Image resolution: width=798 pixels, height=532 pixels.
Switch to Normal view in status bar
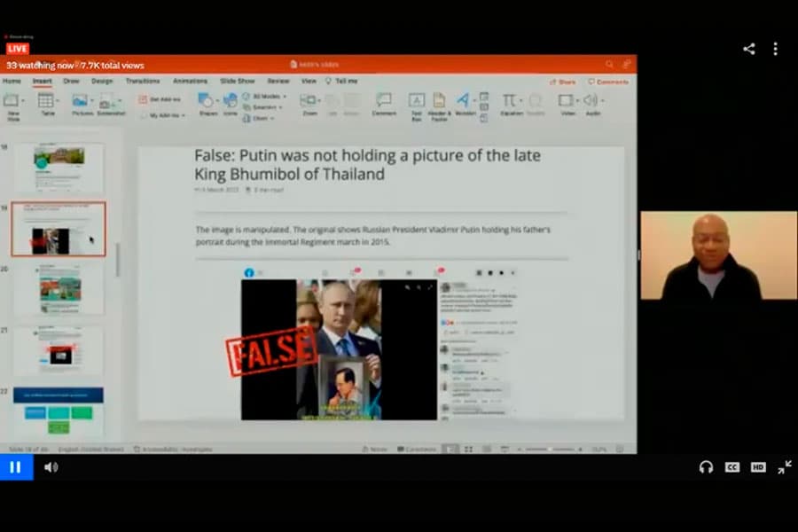pos(450,449)
